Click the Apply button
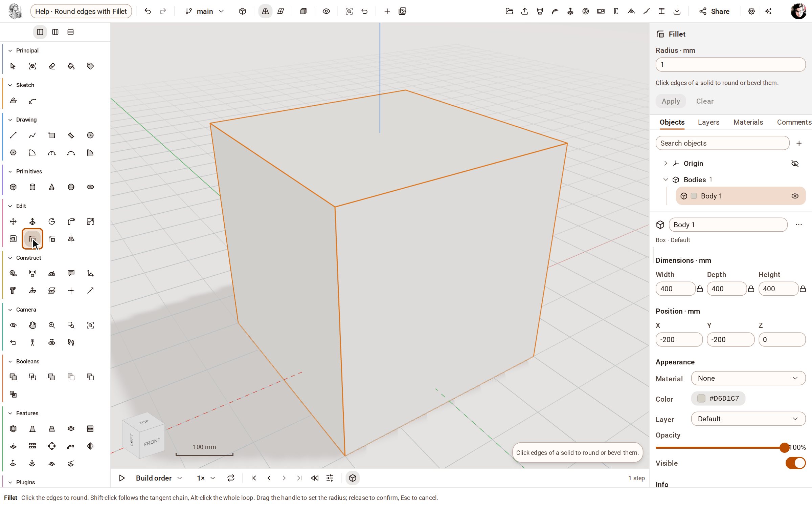 [x=671, y=101]
